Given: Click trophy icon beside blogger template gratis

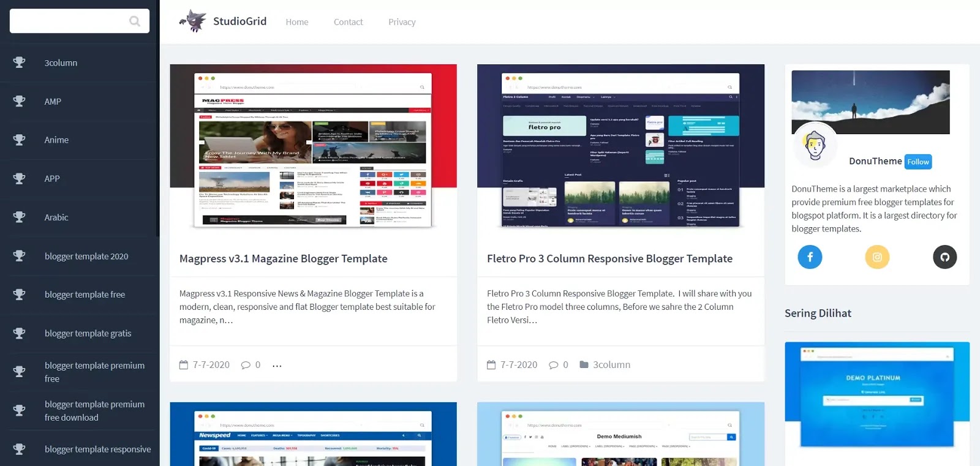Looking at the screenshot, I should (20, 333).
